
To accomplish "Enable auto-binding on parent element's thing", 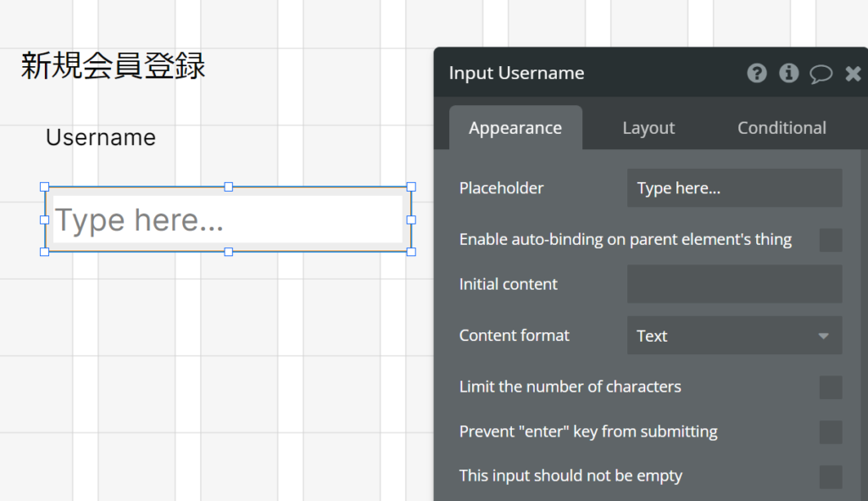I will 831,240.
